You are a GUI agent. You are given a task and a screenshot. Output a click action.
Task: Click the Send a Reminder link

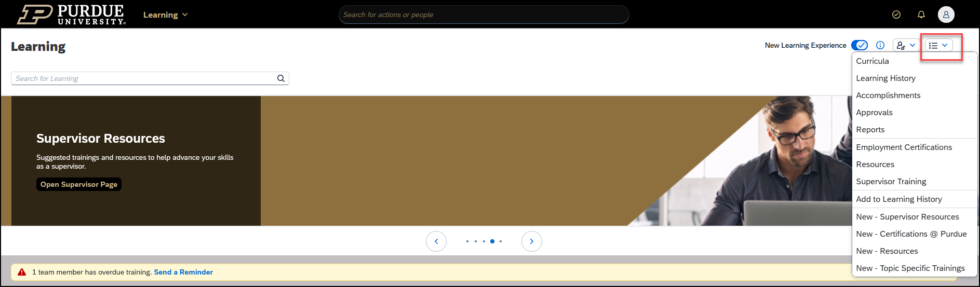click(183, 272)
